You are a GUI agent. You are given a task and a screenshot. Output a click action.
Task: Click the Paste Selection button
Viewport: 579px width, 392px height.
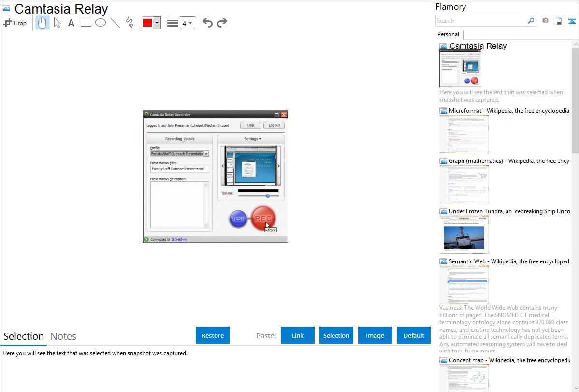[336, 335]
